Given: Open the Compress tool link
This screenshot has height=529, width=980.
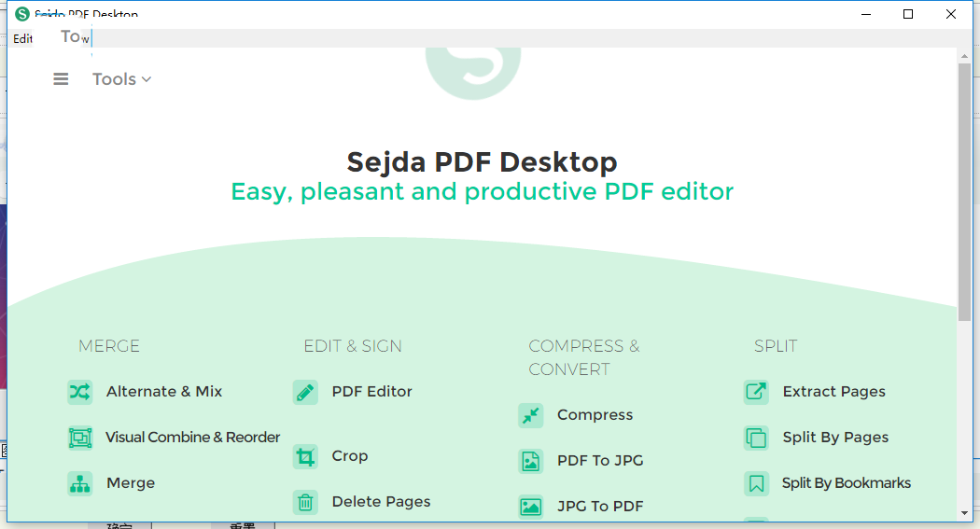Looking at the screenshot, I should click(595, 414).
